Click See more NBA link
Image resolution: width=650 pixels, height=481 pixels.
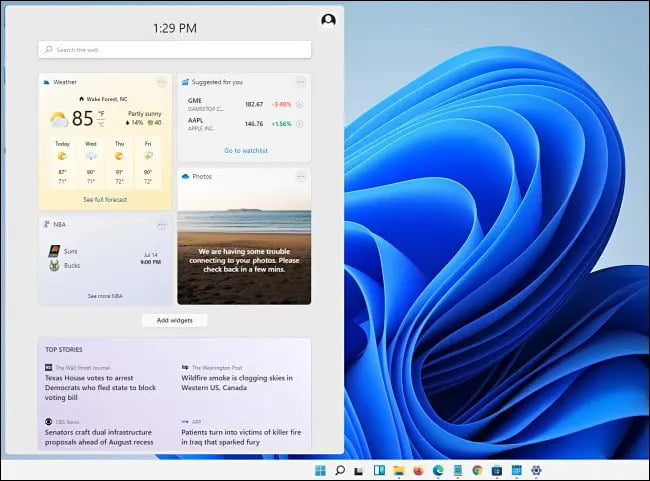coord(105,296)
